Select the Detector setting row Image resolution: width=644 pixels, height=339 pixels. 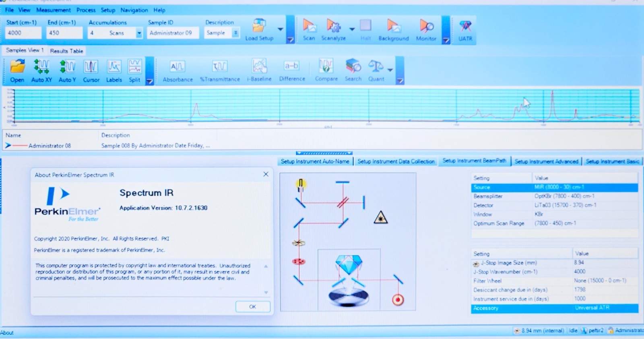coord(554,205)
